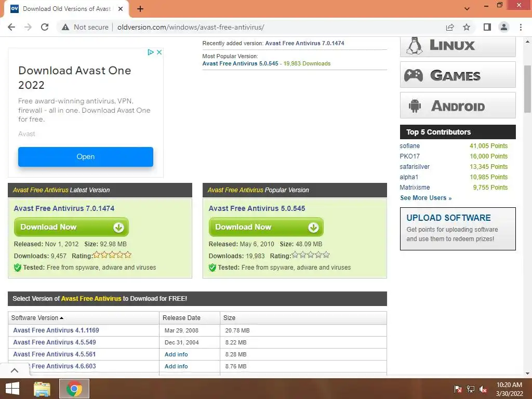Open the Windows Start menu
532x399 pixels.
point(12,389)
